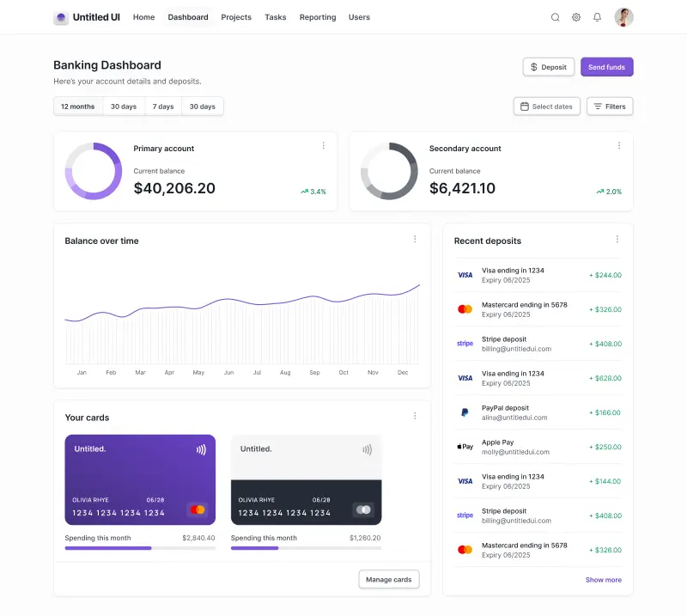Select the 12 months time range
Screen dimensions: 687x616
[77, 106]
